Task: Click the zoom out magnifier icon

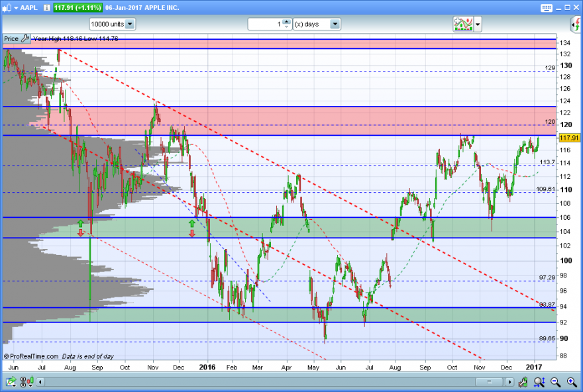Action: point(555,381)
